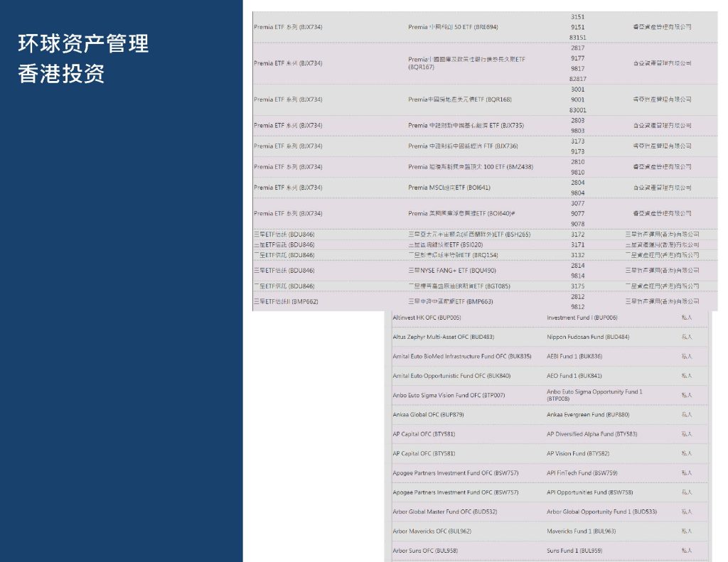Screen dimensions: 728x562
Task: Click stock code 3173
Action: pos(577,141)
